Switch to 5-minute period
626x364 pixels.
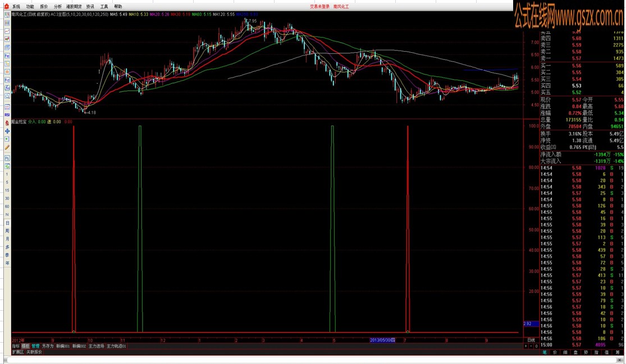(7, 182)
